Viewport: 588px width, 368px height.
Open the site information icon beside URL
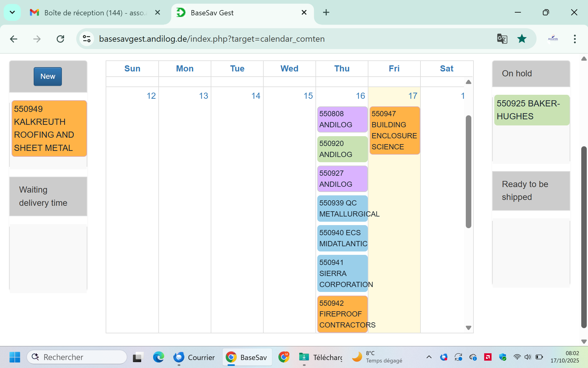pos(87,39)
